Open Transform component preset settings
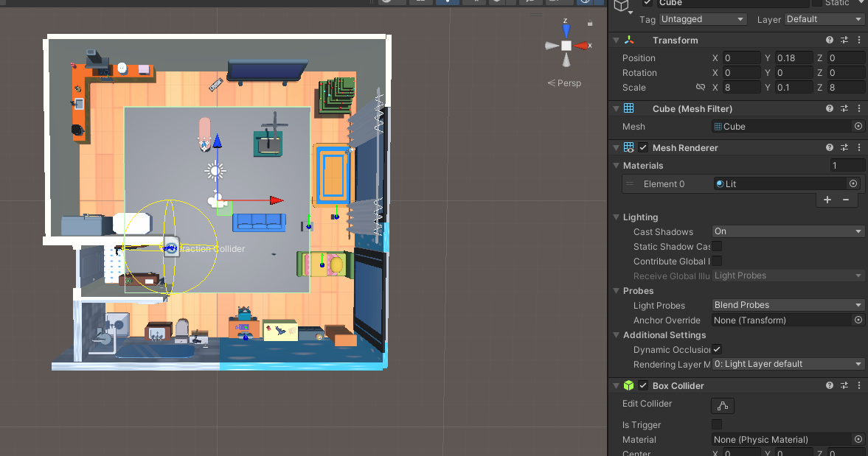The height and width of the screenshot is (456, 868). 844,40
